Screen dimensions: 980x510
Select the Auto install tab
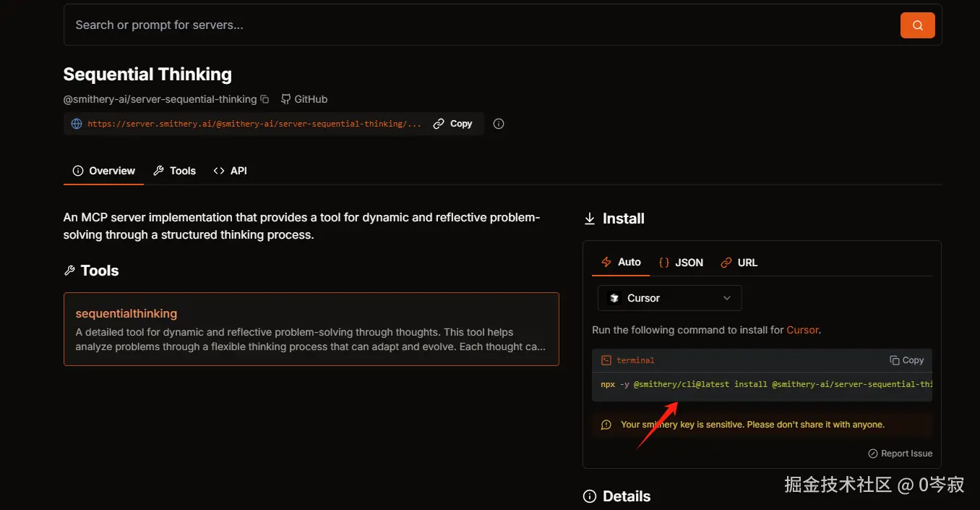[x=621, y=263]
